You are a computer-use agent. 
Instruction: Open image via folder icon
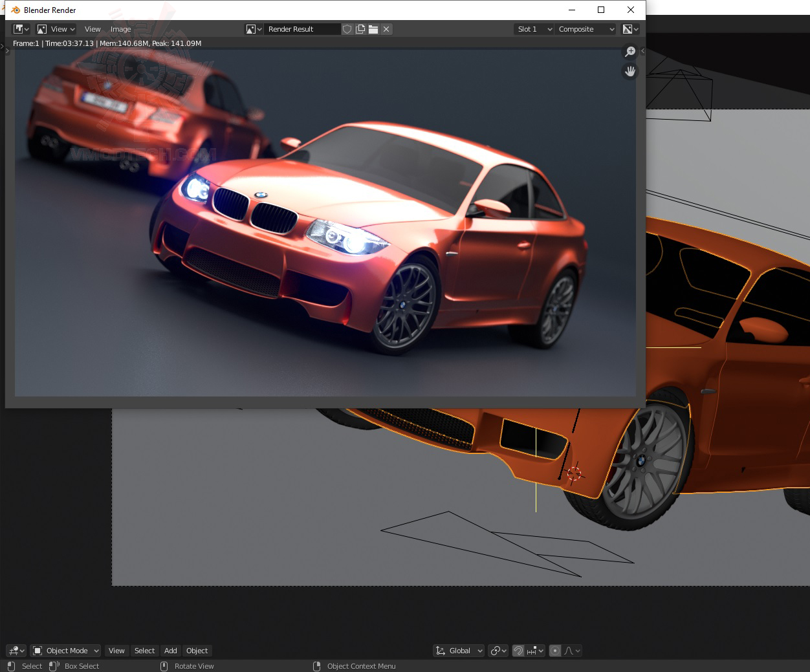373,29
